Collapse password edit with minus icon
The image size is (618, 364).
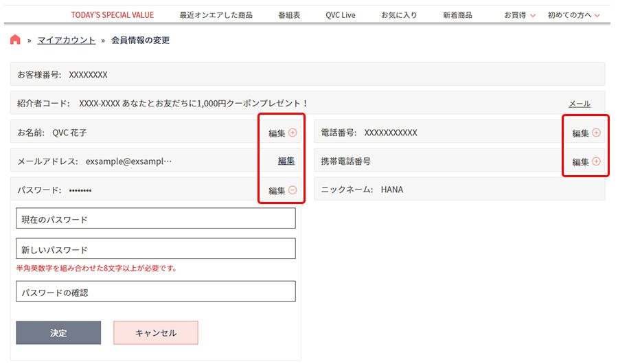293,190
